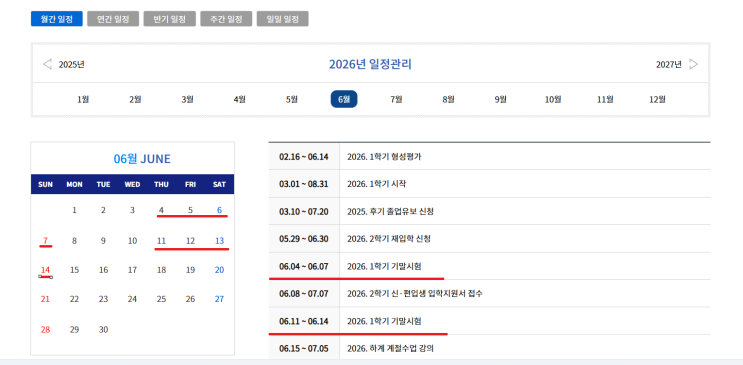Click the 2025년 year label
The image size is (743, 365).
pos(72,65)
